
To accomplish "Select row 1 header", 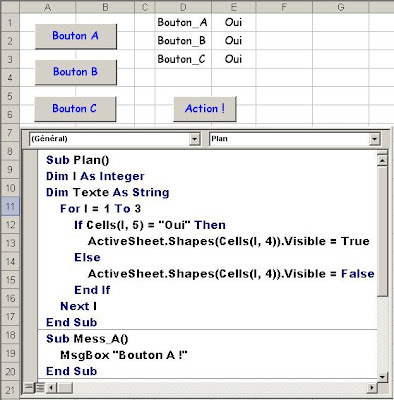I will [10, 23].
